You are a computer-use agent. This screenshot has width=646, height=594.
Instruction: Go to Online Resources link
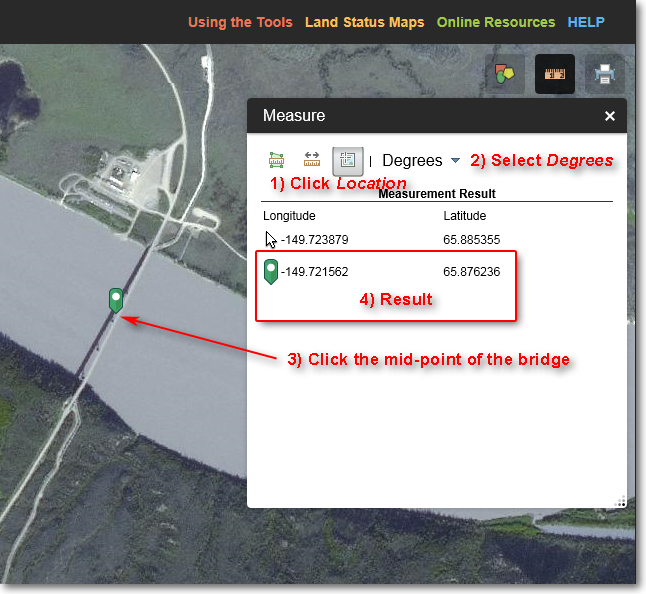click(x=495, y=22)
